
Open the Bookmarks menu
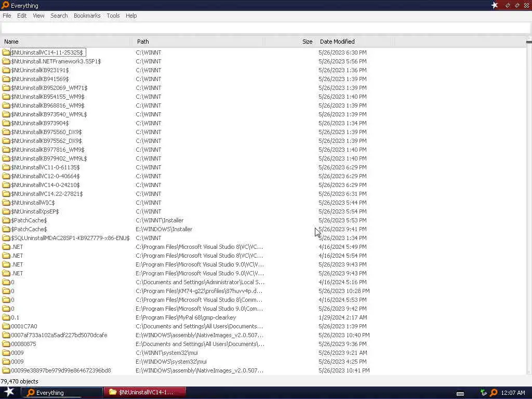point(87,16)
